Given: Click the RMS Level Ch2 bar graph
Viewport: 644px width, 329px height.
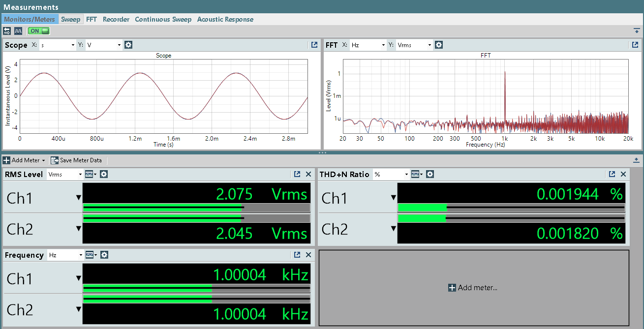Looking at the screenshot, I should tap(197, 218).
